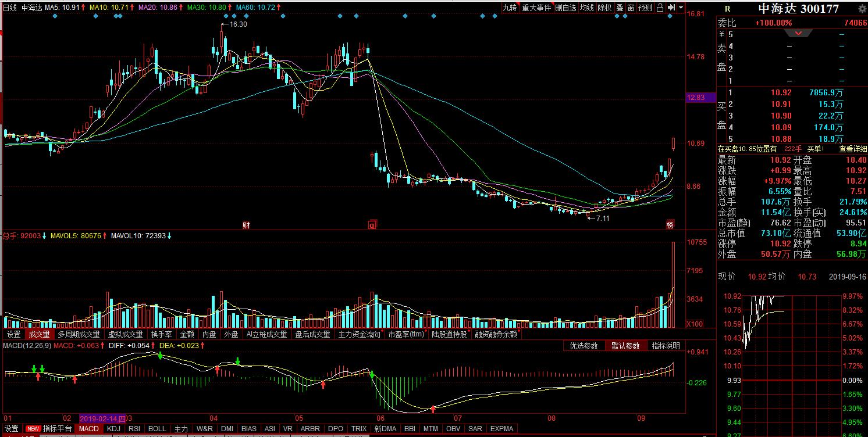Click the red q marker below the chart

pos(372,225)
